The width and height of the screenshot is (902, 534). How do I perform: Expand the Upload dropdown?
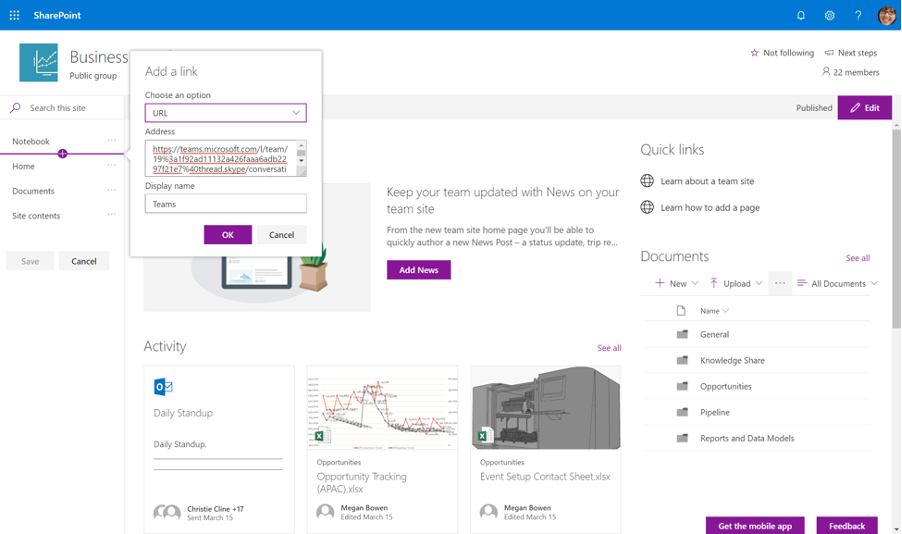coord(759,283)
